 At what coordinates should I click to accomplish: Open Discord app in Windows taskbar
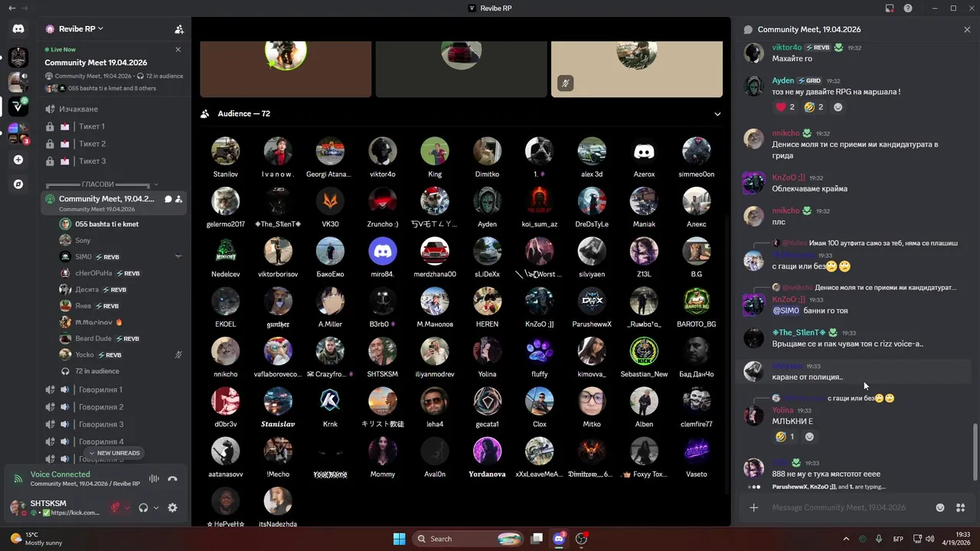tap(559, 539)
